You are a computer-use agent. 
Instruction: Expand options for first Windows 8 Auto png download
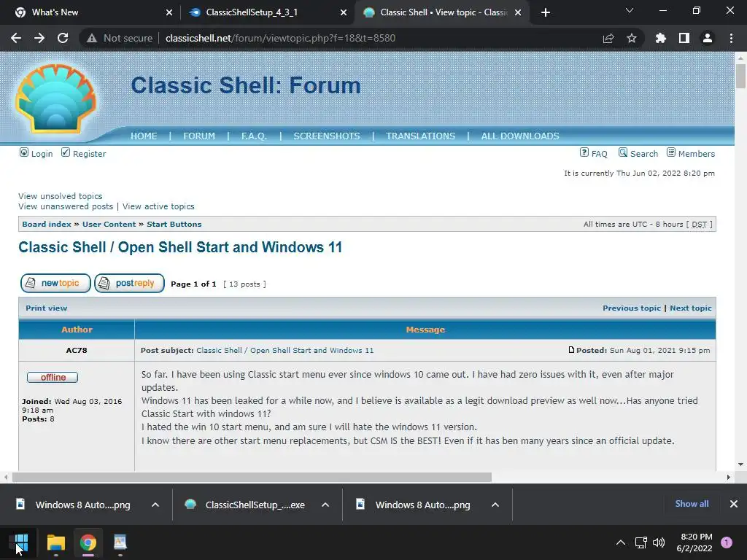tap(155, 505)
